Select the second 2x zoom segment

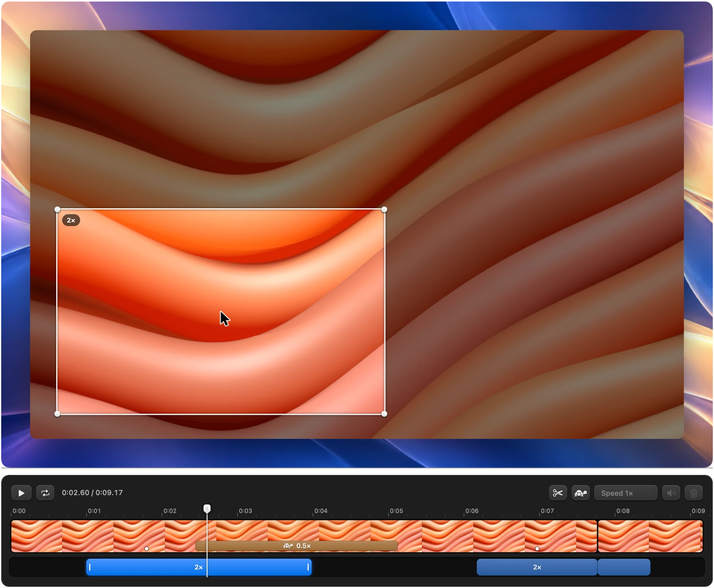[537, 567]
